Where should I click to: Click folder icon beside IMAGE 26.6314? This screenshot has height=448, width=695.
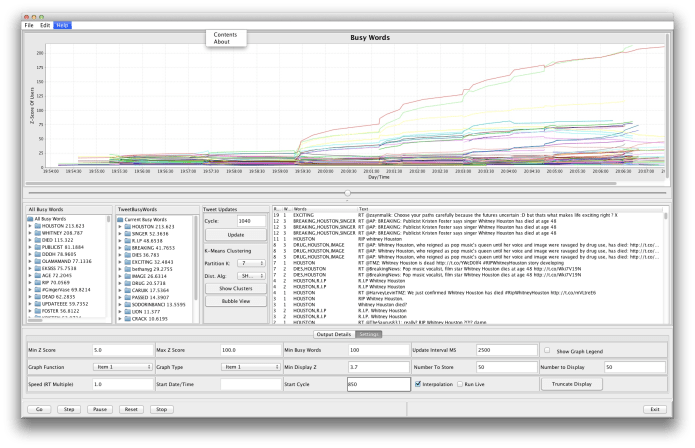tap(128, 277)
